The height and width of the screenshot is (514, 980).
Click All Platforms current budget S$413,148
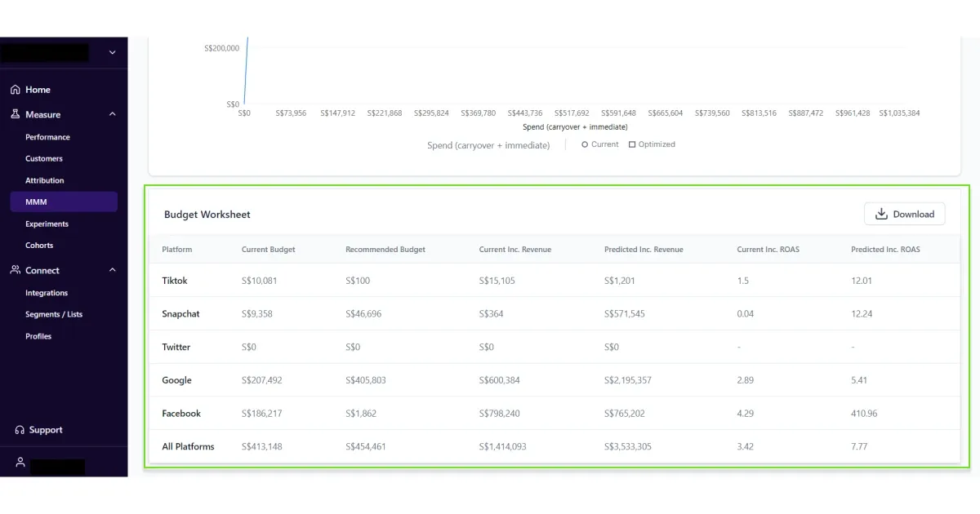(x=262, y=446)
